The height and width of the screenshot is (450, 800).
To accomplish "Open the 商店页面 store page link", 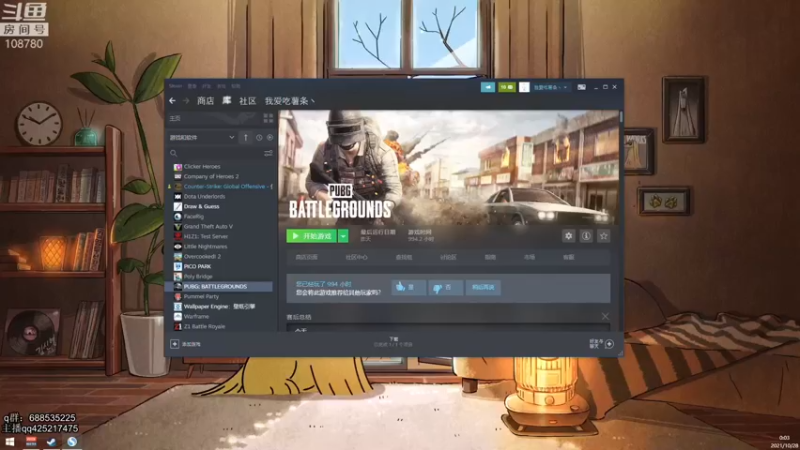I will [x=307, y=257].
